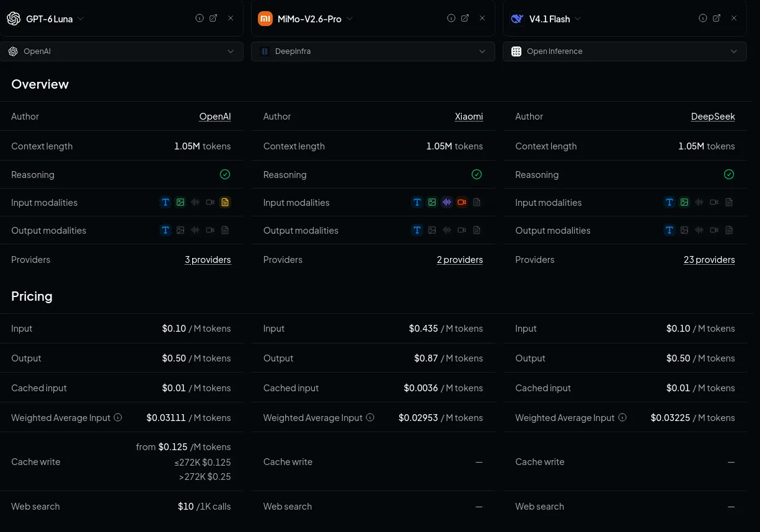Remove GPT-6 Luna from comparison
The height and width of the screenshot is (532, 760).
(x=231, y=19)
